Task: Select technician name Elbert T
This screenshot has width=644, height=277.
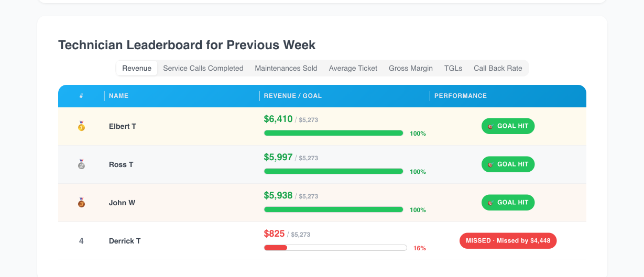Action: point(123,126)
